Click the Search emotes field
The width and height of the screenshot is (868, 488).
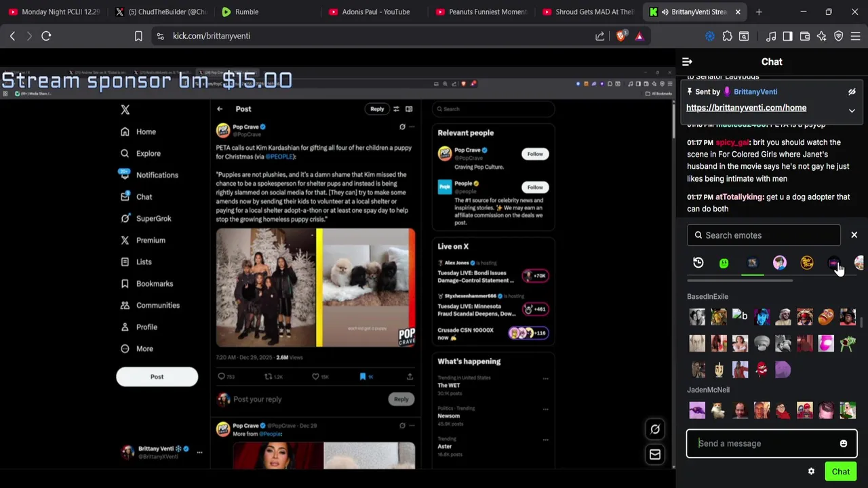pos(764,235)
